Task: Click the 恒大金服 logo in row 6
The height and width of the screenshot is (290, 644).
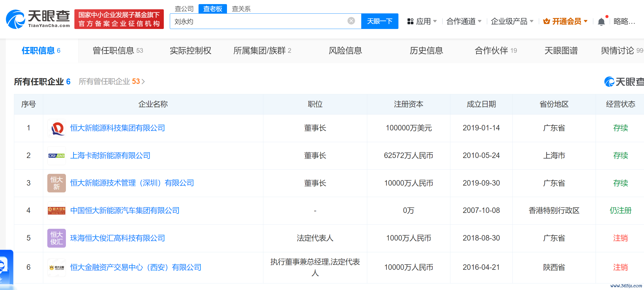Action: point(57,268)
